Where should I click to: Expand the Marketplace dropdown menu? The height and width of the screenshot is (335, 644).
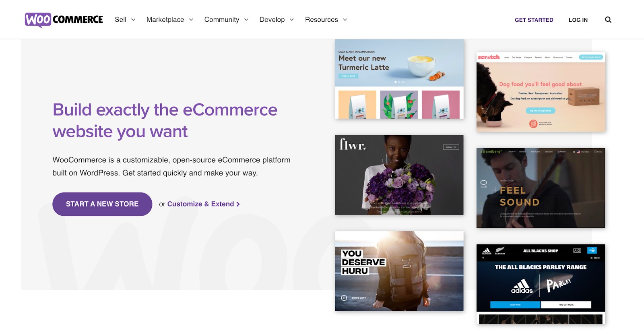point(169,20)
